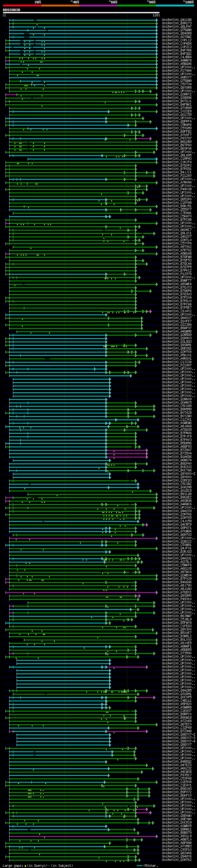Select hit UniRef100_A9NNT8
The width and height of the screenshot is (197, 868).
point(177,60)
